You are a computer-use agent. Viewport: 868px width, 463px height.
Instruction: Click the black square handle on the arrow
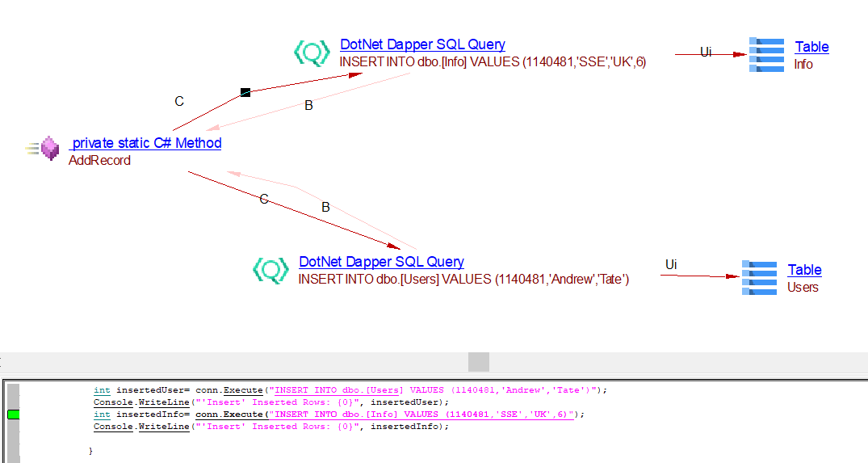tap(245, 93)
